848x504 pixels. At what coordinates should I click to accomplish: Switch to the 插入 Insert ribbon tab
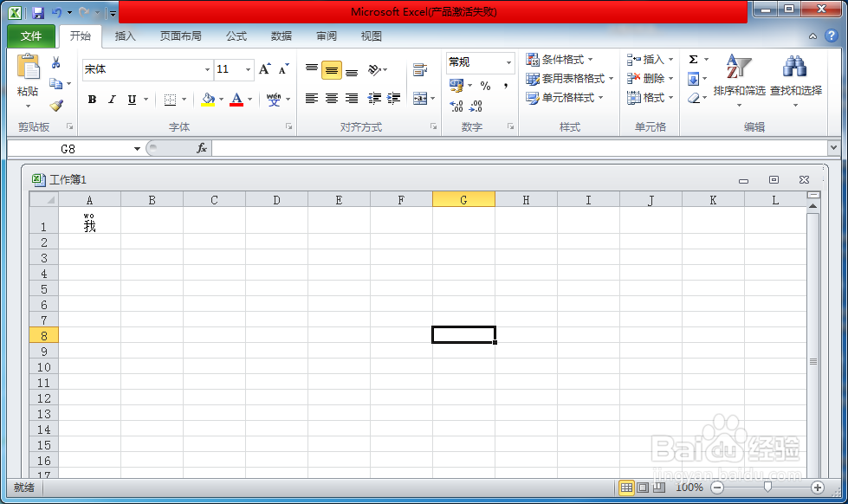[125, 36]
